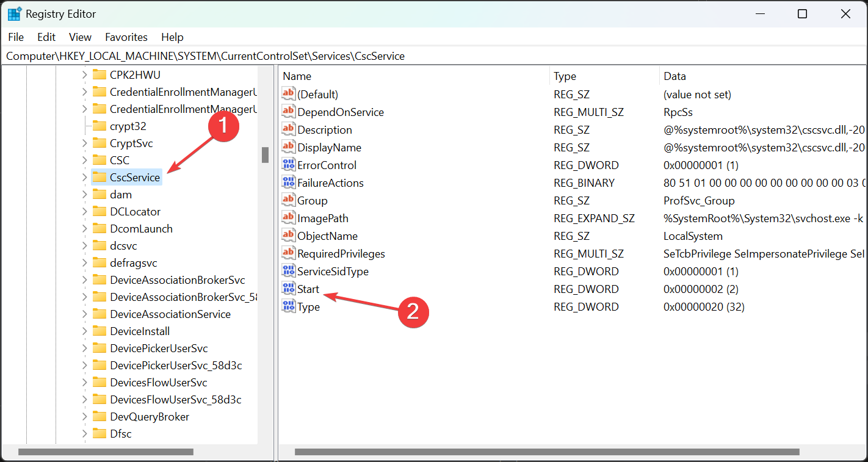Expand the DevicePickerUserSvc_58d3c key
Viewport: 868px width, 462px height.
click(x=84, y=365)
